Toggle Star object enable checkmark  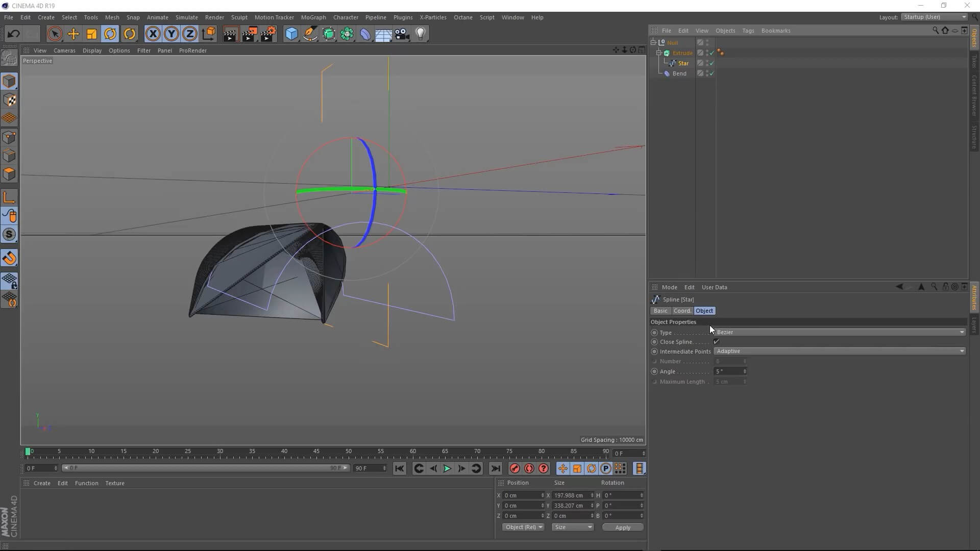point(712,63)
